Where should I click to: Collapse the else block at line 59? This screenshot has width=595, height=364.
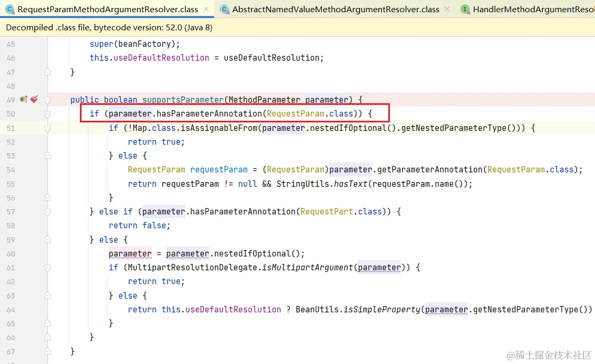point(47,239)
